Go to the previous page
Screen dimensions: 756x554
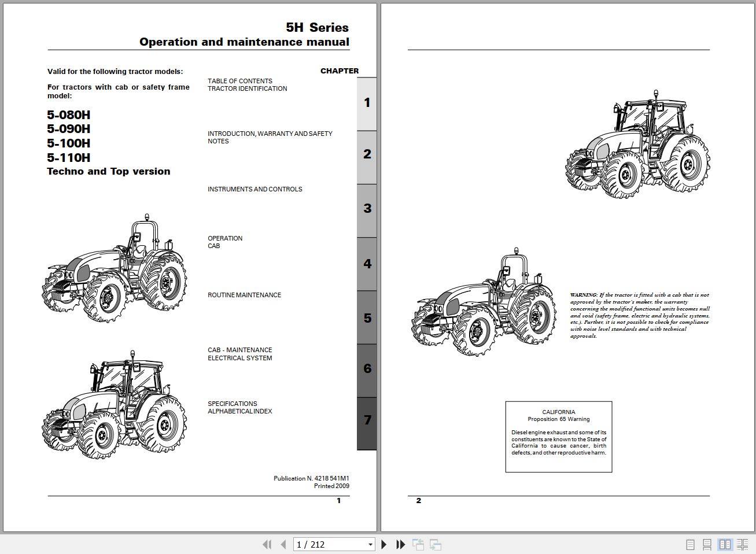pyautogui.click(x=283, y=544)
